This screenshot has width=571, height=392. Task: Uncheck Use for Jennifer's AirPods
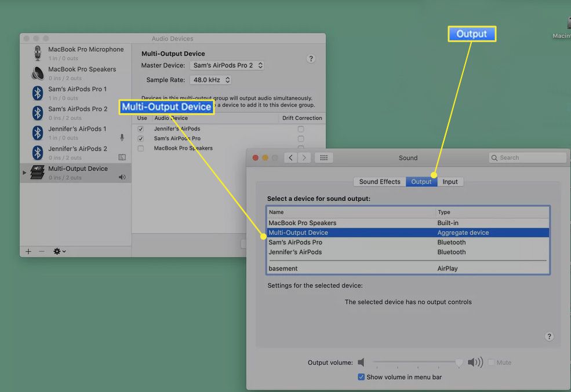click(x=140, y=129)
